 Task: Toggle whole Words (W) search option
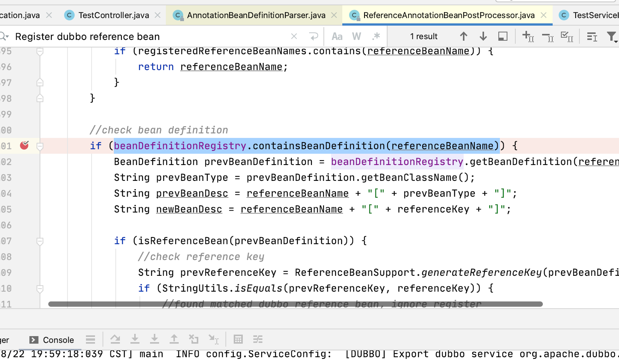[x=356, y=36]
